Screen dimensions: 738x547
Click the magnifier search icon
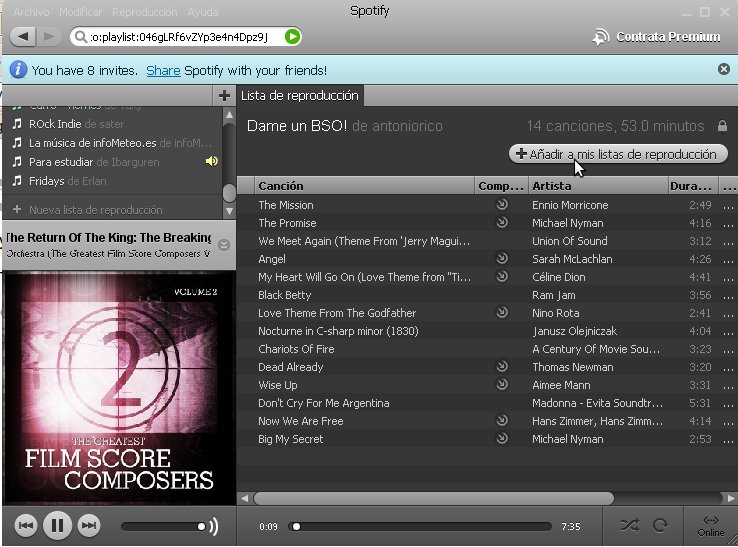coord(81,37)
